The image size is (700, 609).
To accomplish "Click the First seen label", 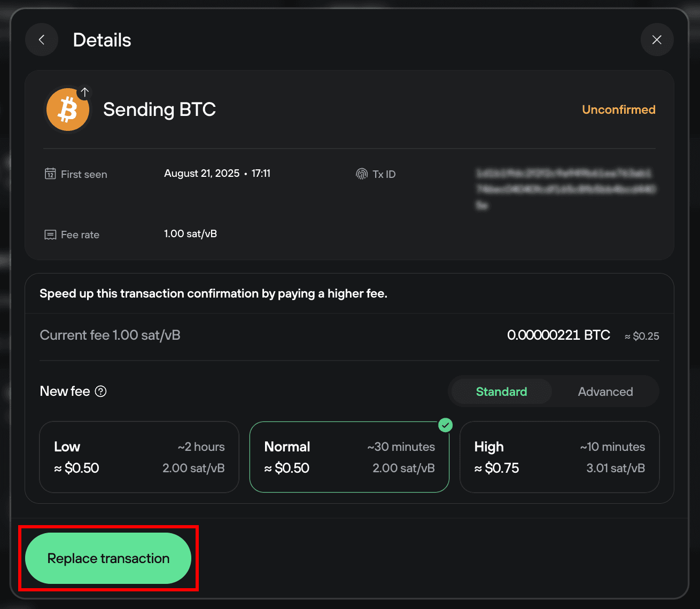I will pyautogui.click(x=84, y=174).
